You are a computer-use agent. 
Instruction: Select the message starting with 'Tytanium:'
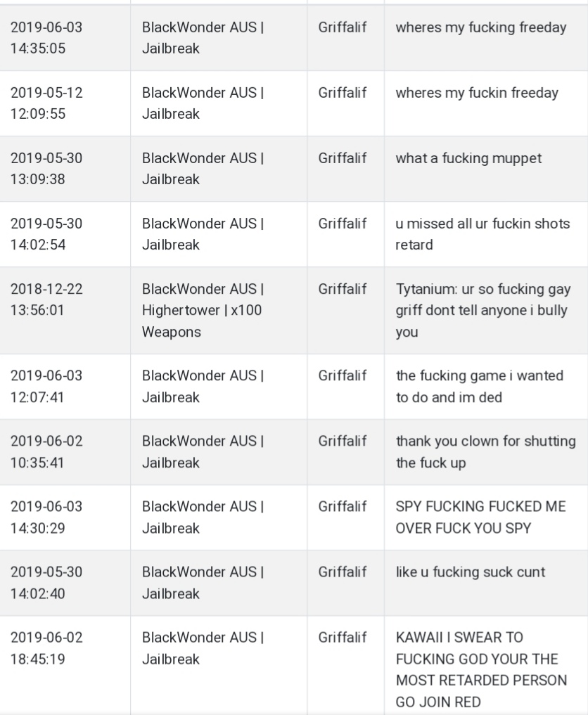click(x=483, y=310)
